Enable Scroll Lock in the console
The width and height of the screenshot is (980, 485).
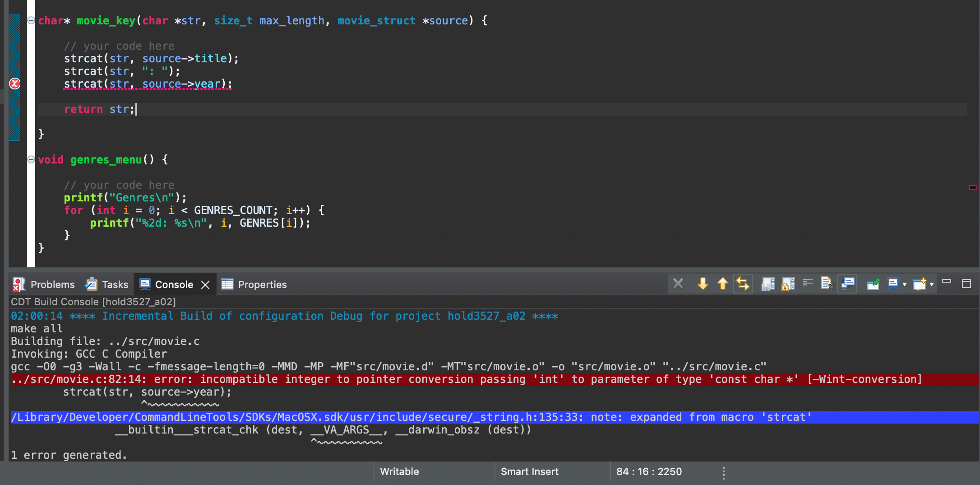coord(788,284)
